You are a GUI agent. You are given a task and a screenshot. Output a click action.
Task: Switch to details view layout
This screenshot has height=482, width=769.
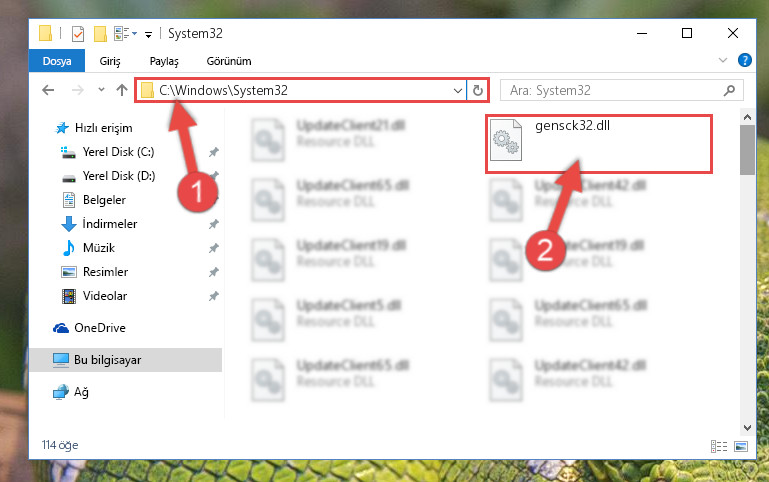tap(718, 446)
